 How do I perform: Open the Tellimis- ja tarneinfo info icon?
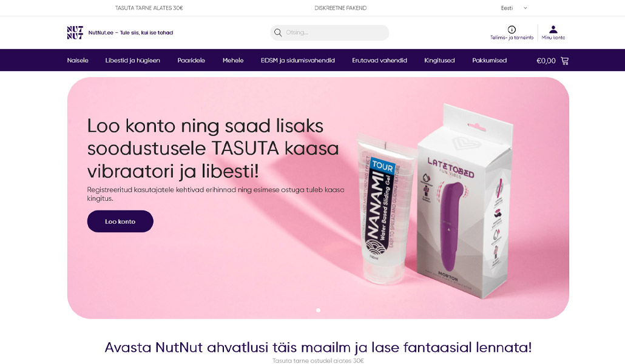pos(512,30)
